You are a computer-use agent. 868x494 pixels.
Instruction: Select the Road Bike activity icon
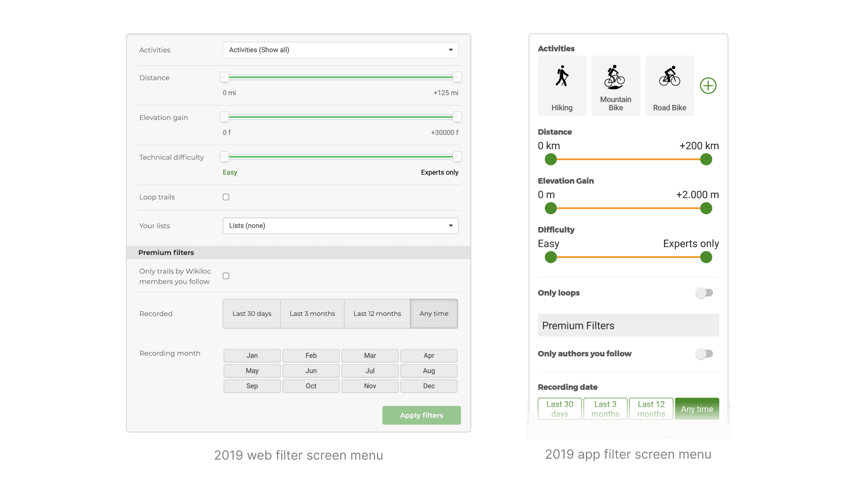click(670, 85)
